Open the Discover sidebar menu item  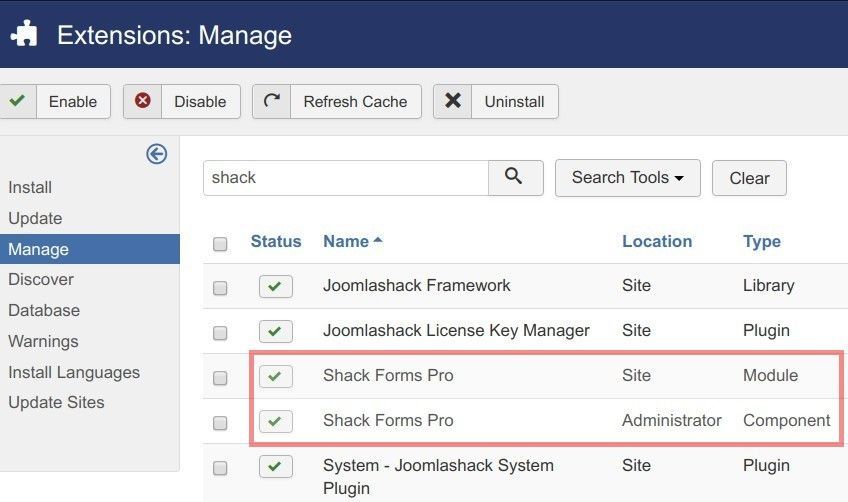pos(41,280)
